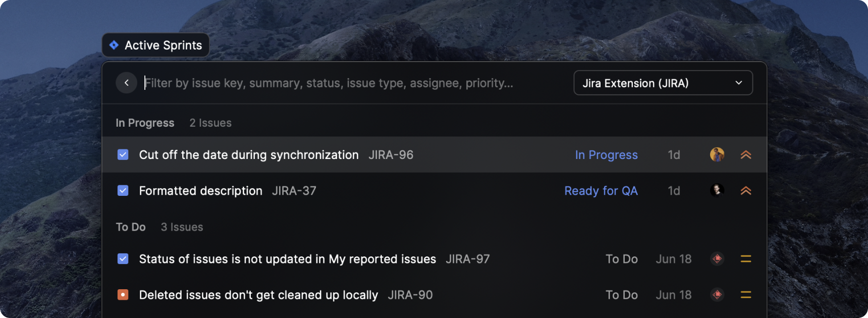Click the '1d' estimate on JIRA-96
The height and width of the screenshot is (318, 868).
[674, 154]
